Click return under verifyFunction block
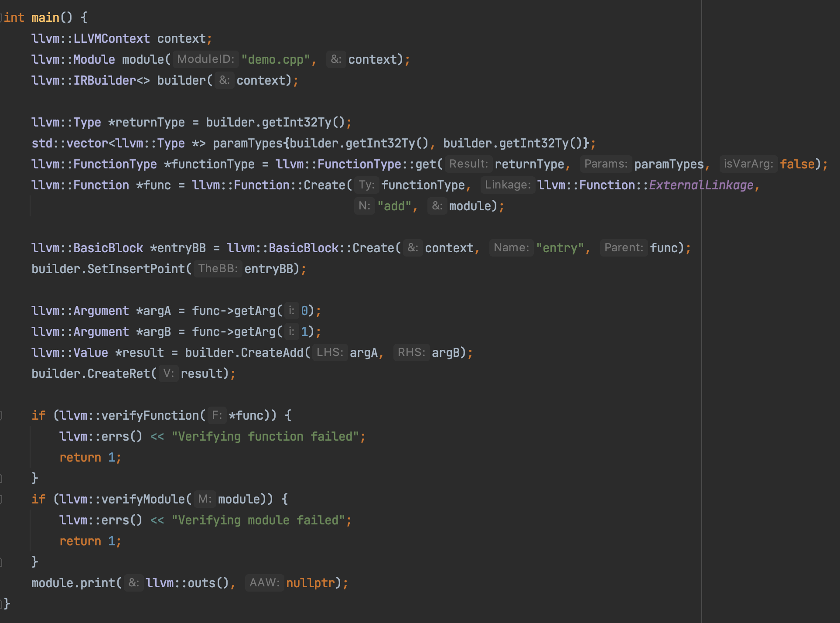The image size is (840, 623). pos(80,457)
